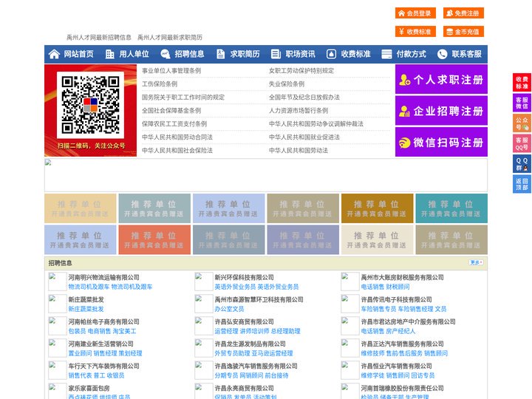Click the home icon beside 网站首页
This screenshot has width=532, height=399.
[54, 54]
